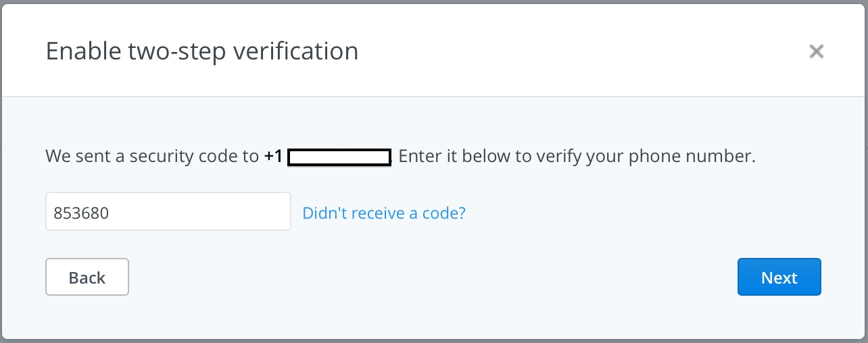Open the "Didn't receive a code?" link
Image resolution: width=868 pixels, height=343 pixels.
pyautogui.click(x=384, y=213)
